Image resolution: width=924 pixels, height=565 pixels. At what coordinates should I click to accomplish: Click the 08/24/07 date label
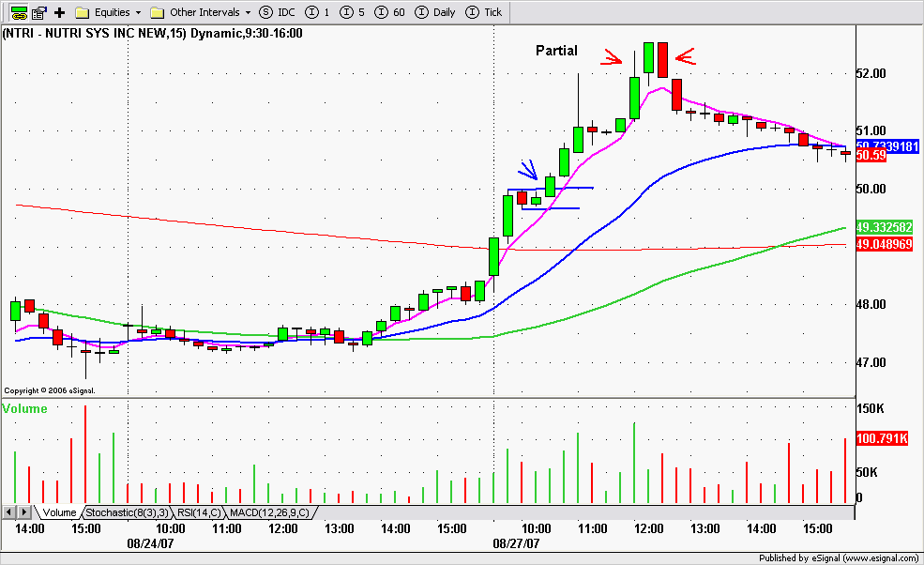(150, 543)
